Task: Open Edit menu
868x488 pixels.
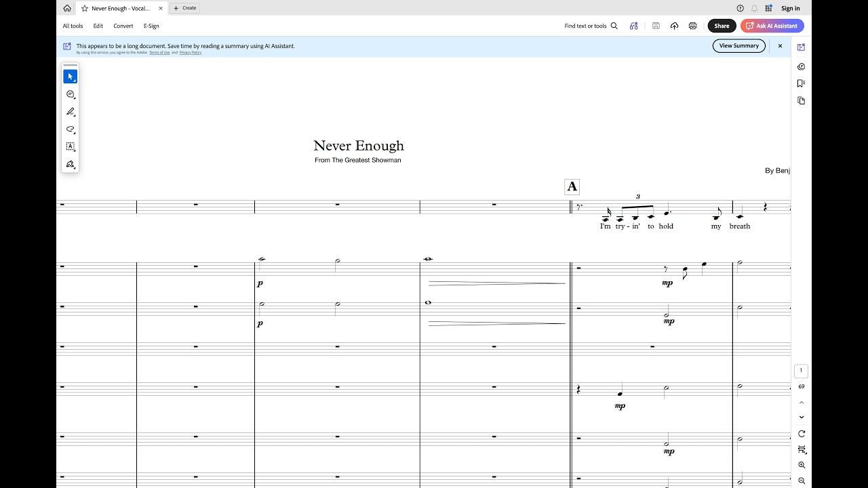Action: (x=98, y=26)
